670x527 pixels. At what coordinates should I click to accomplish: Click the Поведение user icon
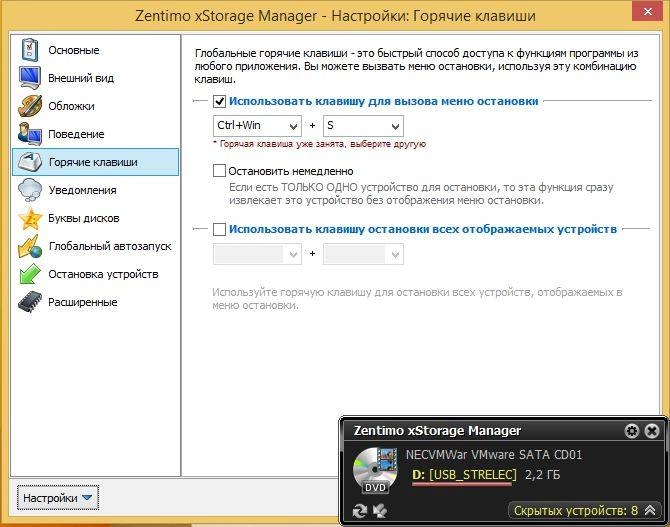(x=29, y=133)
